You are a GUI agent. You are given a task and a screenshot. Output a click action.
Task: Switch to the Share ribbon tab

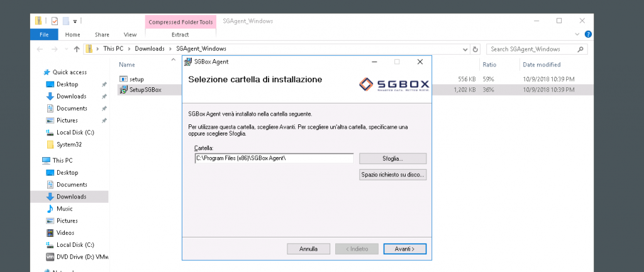coord(102,35)
